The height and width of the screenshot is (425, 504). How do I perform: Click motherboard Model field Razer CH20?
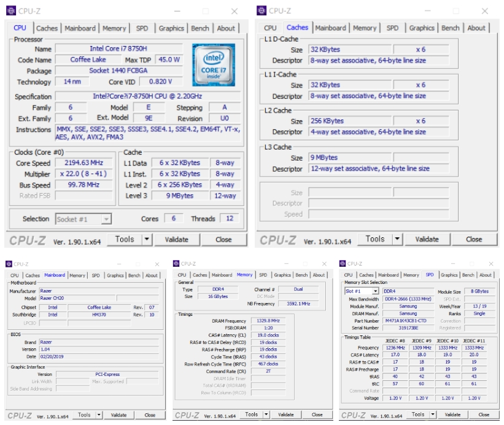coord(77,298)
